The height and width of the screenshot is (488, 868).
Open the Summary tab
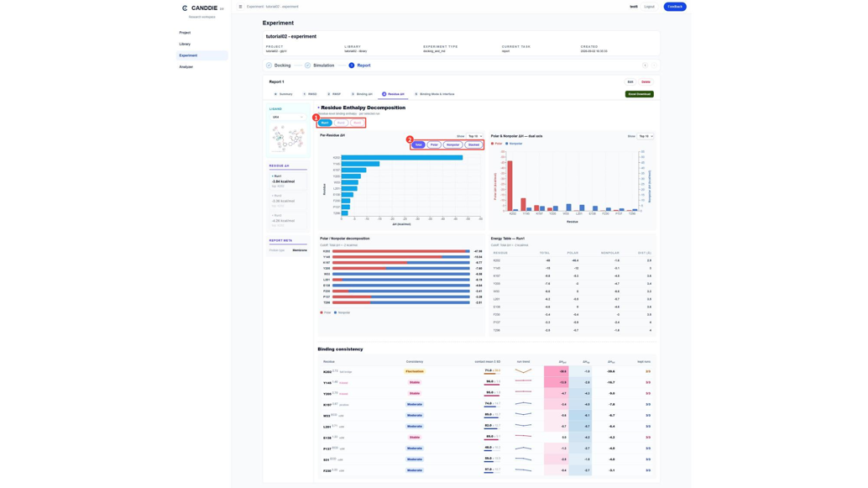tap(284, 94)
